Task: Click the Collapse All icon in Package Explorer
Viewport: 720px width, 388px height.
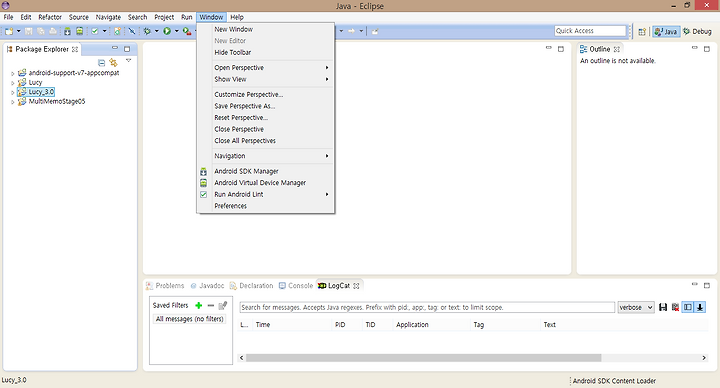Action: tap(101, 62)
